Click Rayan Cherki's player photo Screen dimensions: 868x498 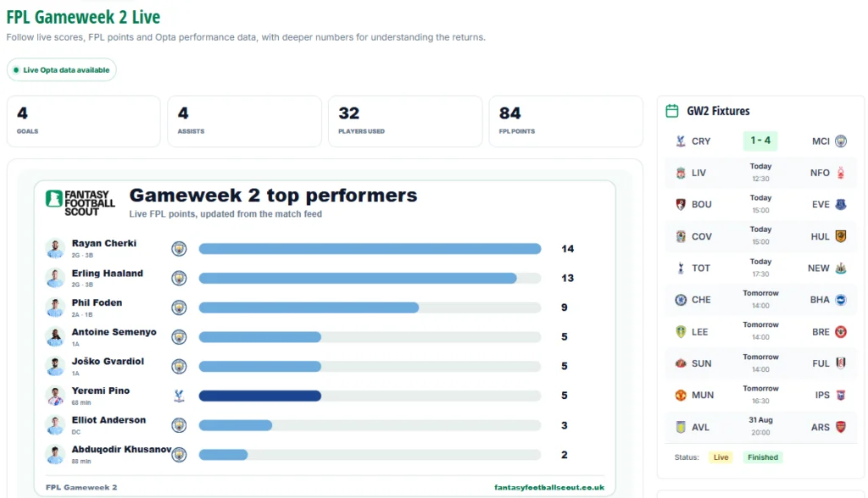click(55, 248)
